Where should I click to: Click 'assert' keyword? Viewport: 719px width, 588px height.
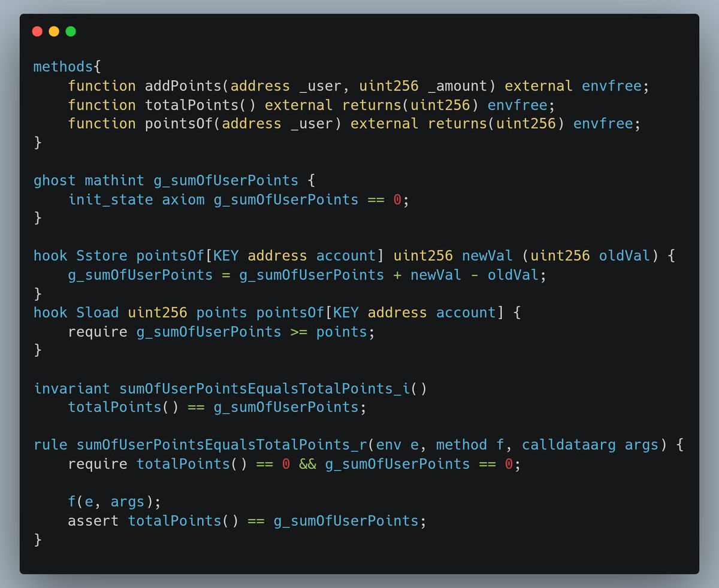point(93,520)
